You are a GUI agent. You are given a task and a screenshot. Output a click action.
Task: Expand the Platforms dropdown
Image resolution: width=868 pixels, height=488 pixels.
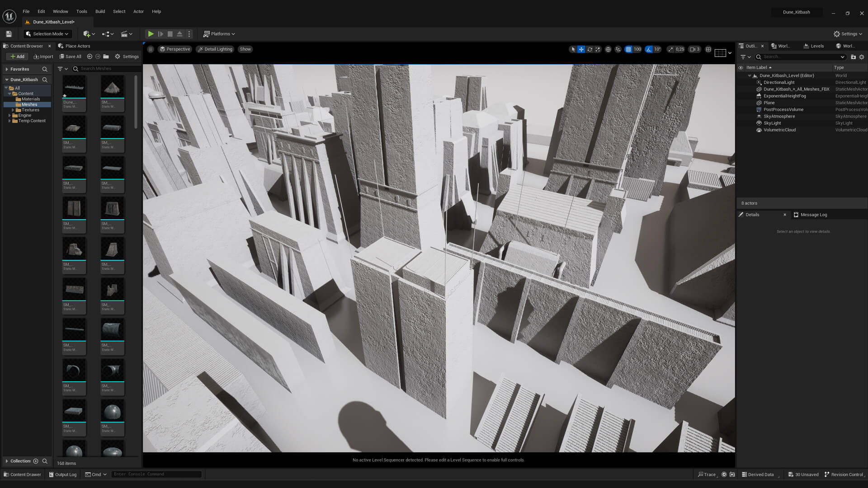(x=219, y=34)
